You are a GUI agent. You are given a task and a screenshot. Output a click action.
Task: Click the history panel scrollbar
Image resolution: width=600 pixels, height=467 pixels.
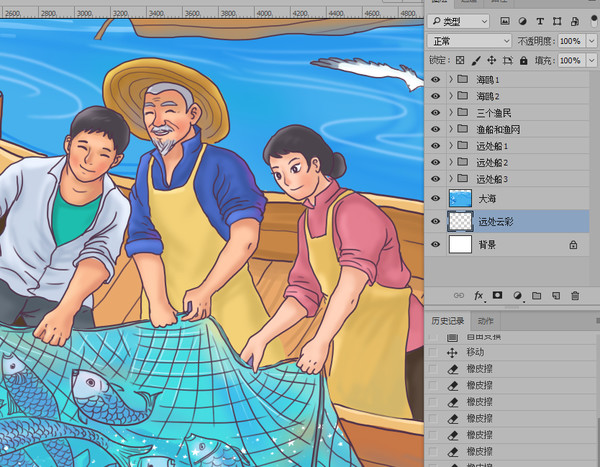(x=598, y=442)
